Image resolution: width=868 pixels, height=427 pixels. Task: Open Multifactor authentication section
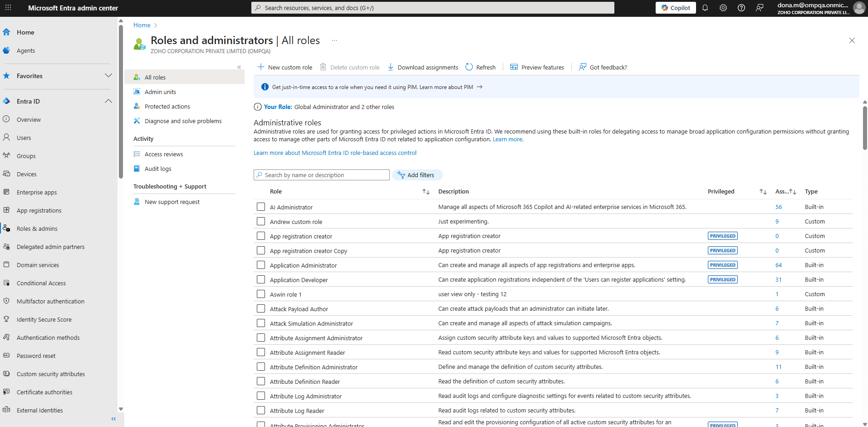coord(50,301)
